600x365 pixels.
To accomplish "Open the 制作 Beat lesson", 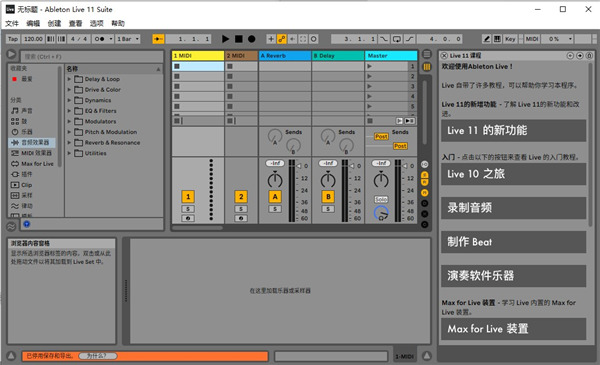I will tap(514, 242).
